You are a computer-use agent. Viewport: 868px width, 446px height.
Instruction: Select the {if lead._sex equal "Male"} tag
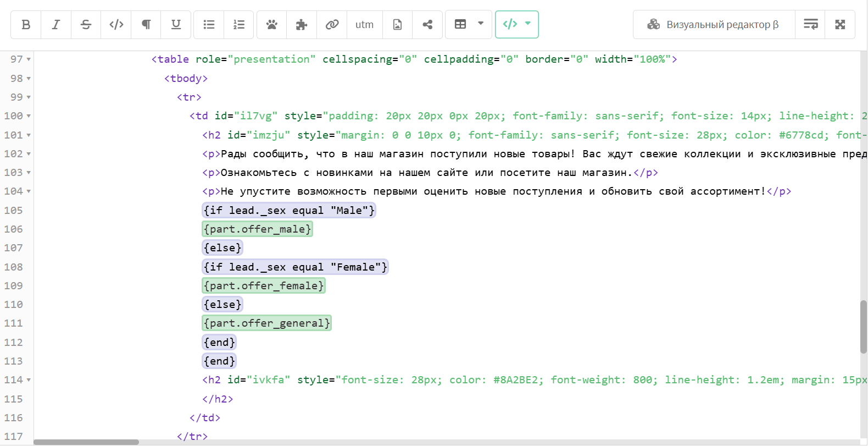(289, 210)
